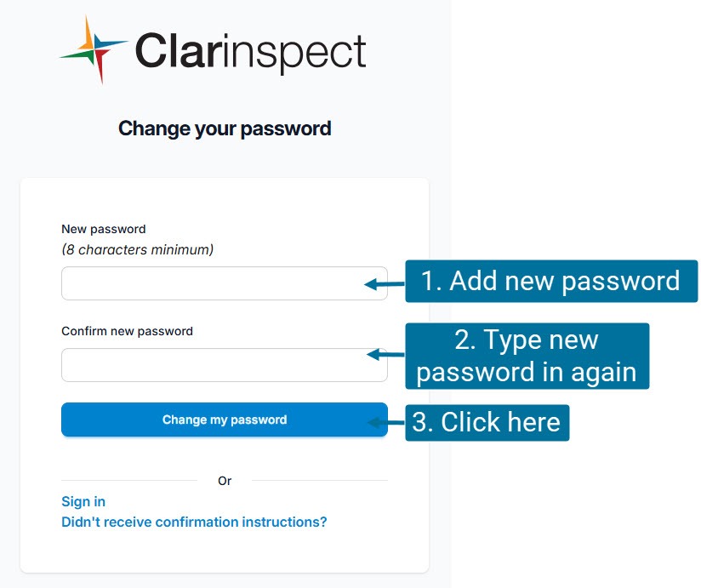Click the "Change your password" heading
Viewport: 701px width, 588px height.
point(225,128)
